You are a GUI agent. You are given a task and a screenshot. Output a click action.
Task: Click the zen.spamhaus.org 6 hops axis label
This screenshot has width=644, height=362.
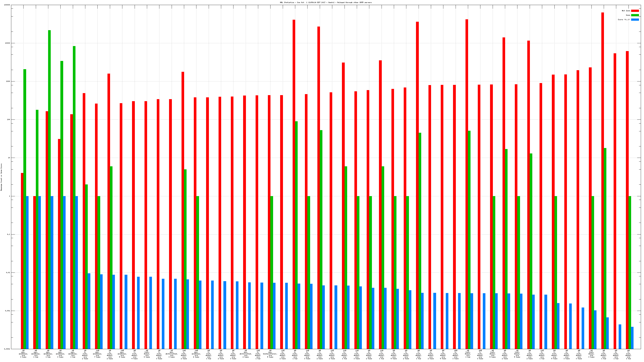coord(196,354)
